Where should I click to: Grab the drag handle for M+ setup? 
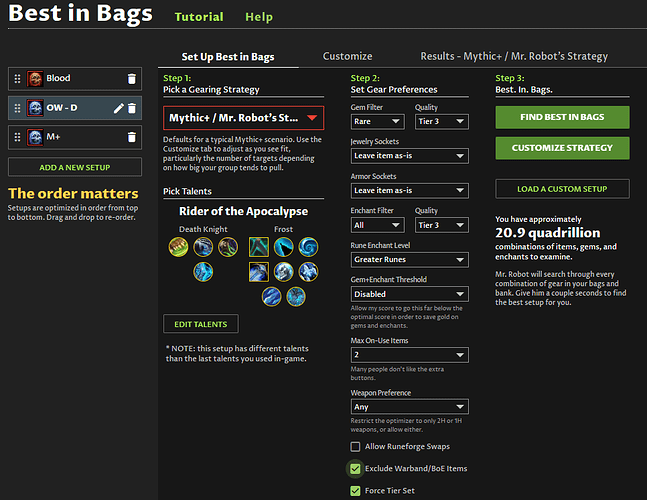[17, 137]
